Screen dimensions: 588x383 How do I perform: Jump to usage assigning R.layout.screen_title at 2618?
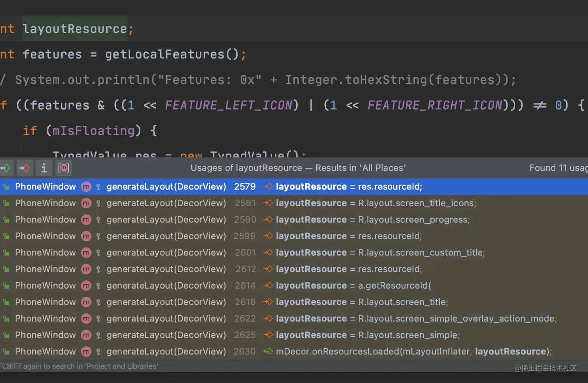[x=294, y=302]
